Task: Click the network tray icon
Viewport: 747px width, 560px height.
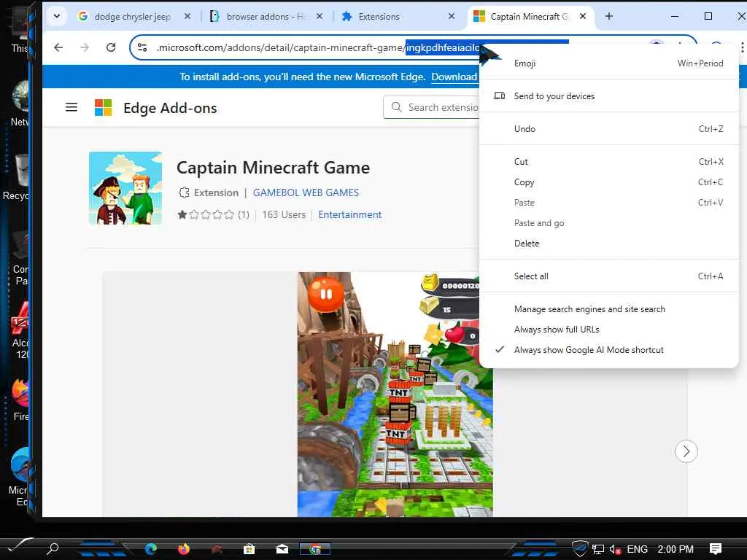Action: click(598, 549)
